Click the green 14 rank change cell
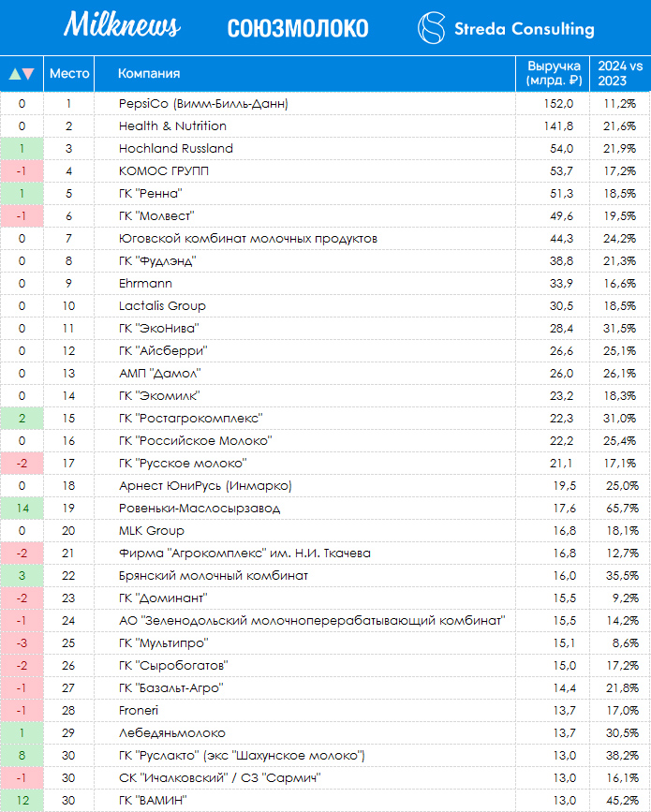The width and height of the screenshot is (651, 812). point(22,508)
